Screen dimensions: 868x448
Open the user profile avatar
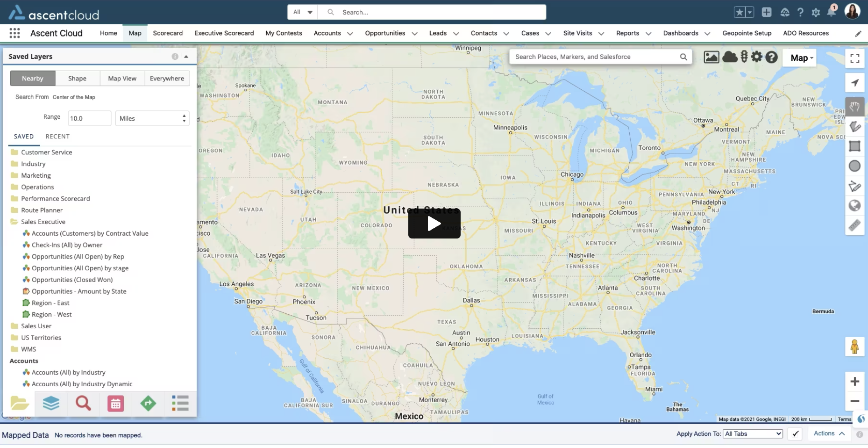pyautogui.click(x=852, y=12)
